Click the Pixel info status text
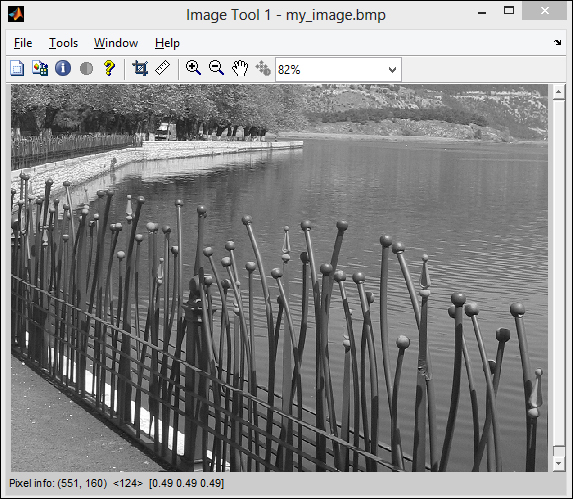This screenshot has height=499, width=573. 116,483
